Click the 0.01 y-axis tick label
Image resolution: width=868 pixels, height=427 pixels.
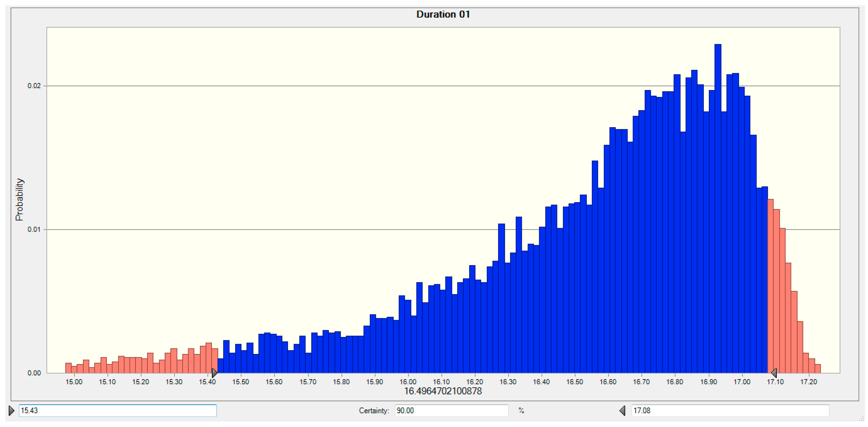point(34,229)
